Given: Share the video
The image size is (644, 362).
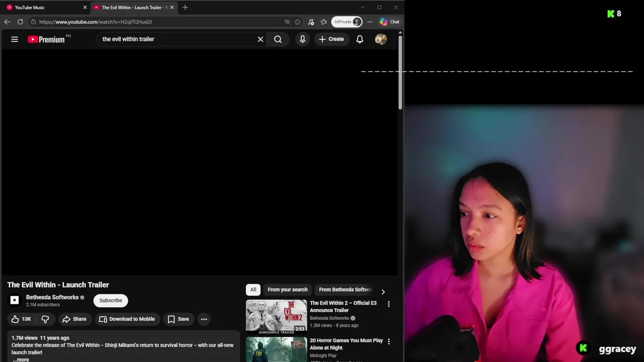Looking at the screenshot, I should (x=74, y=319).
